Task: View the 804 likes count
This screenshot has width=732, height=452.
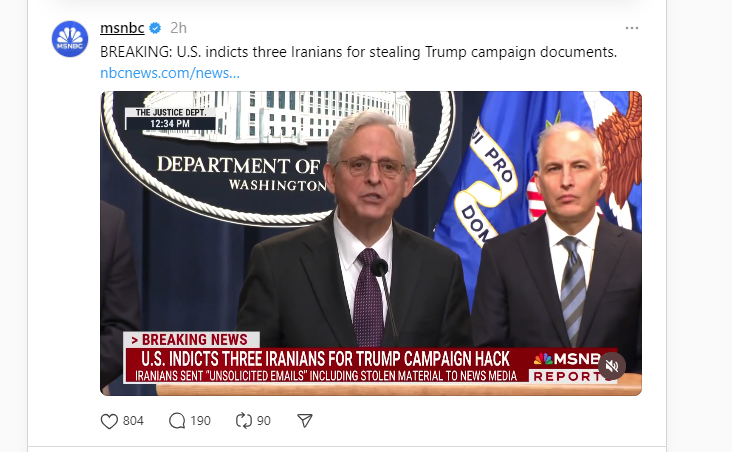Action: pyautogui.click(x=133, y=421)
